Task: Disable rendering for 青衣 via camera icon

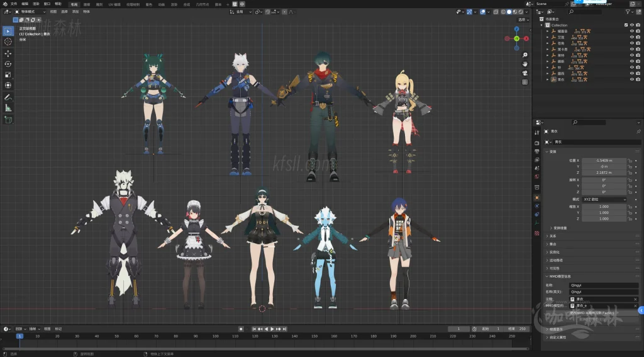Action: click(638, 79)
